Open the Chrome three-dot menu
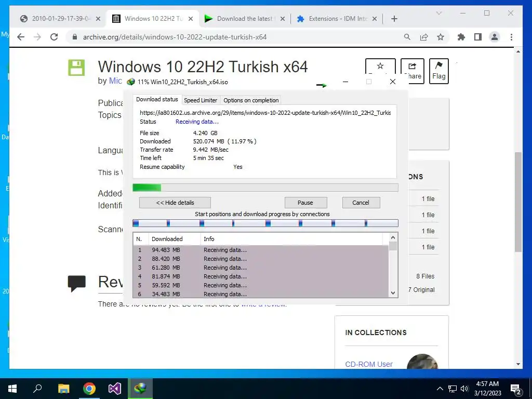This screenshot has width=532, height=399. (x=511, y=37)
